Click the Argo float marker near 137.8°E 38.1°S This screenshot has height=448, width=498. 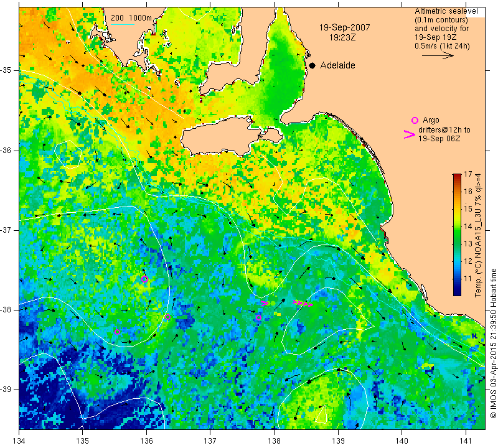(x=258, y=318)
